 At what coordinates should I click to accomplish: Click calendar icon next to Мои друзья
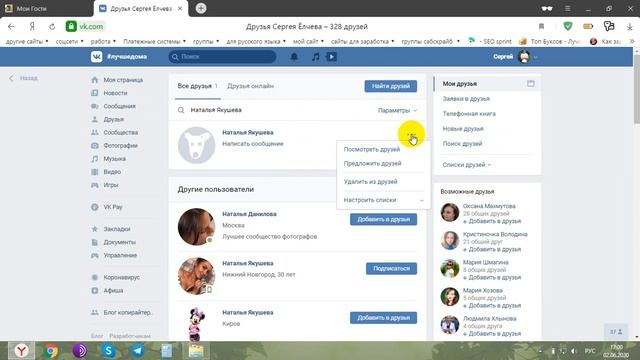coord(531,83)
